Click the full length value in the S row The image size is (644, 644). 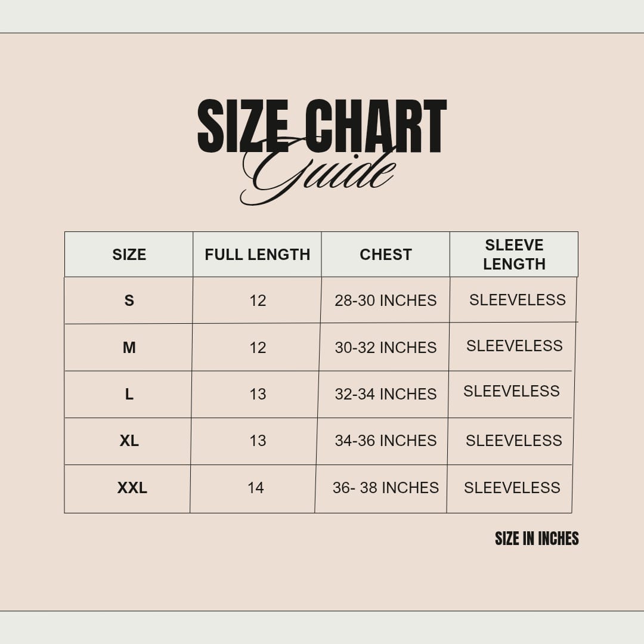(x=258, y=301)
